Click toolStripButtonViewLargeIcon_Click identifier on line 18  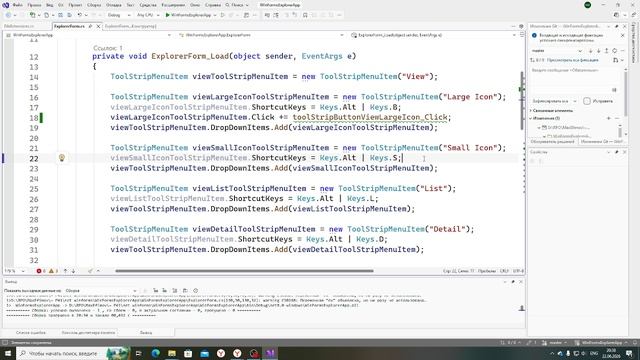370,117
